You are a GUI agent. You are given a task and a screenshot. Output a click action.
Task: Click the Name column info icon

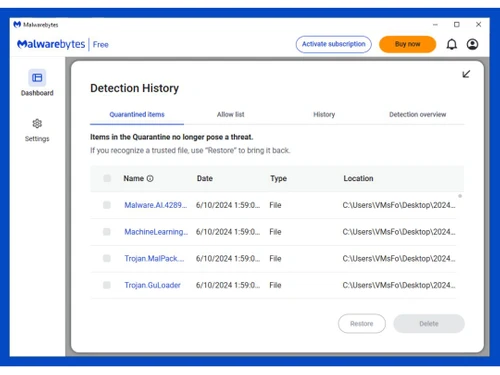[150, 179]
